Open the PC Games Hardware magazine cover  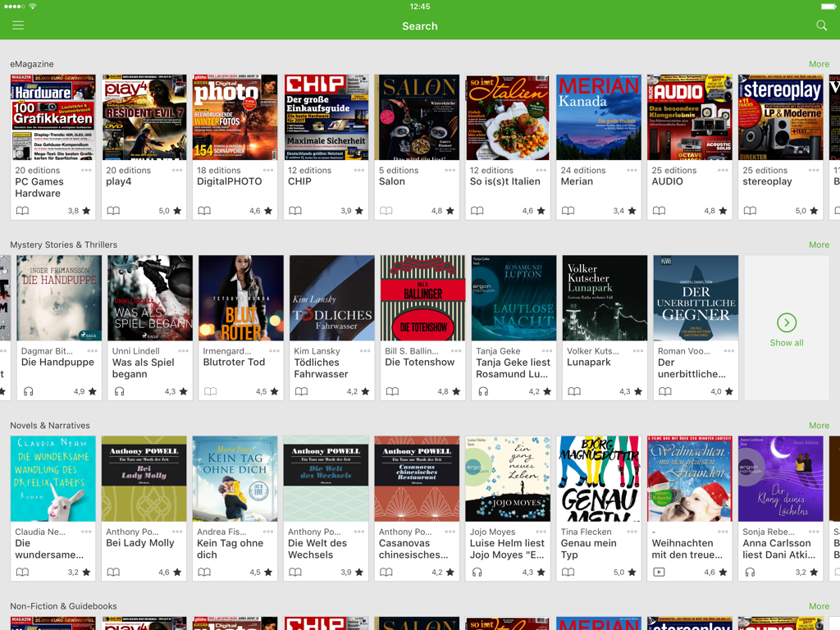[x=53, y=117]
